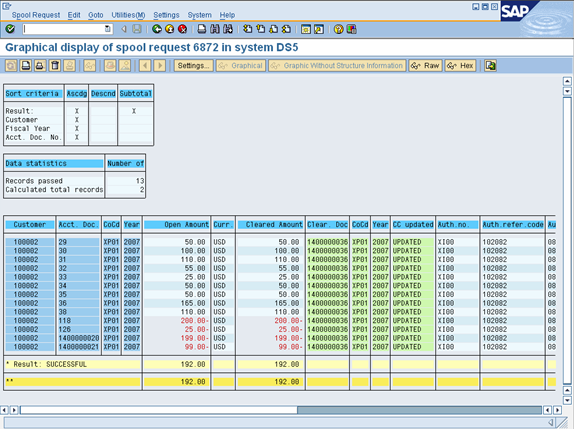Click the previous page left arrow button
Screen dimensions: 575x430
pos(145,66)
